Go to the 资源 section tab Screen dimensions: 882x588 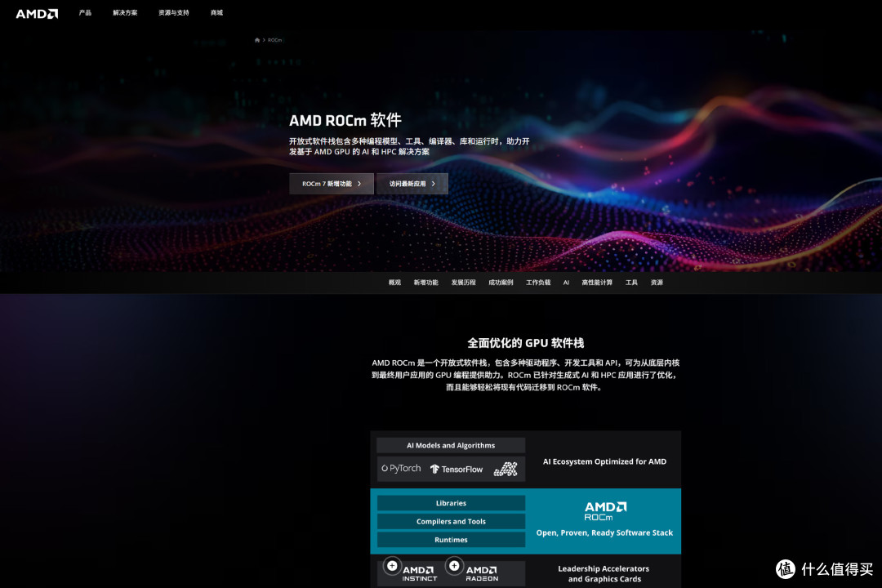pyautogui.click(x=657, y=283)
